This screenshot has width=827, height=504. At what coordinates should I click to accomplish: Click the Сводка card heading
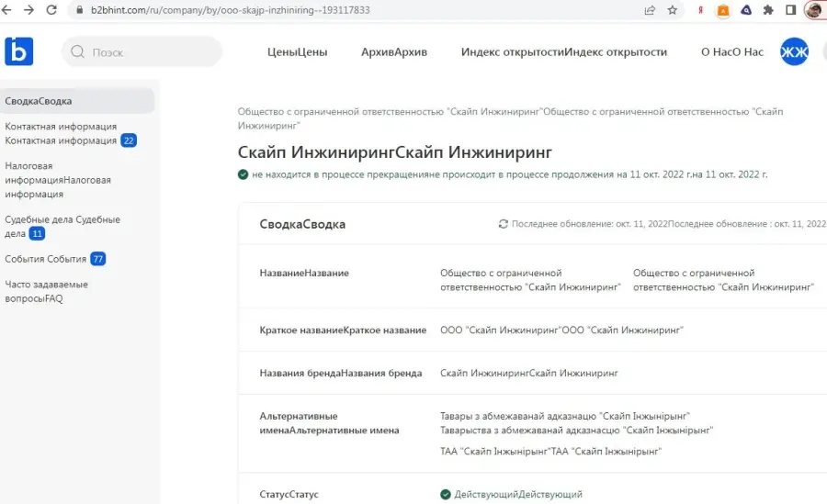pos(302,224)
